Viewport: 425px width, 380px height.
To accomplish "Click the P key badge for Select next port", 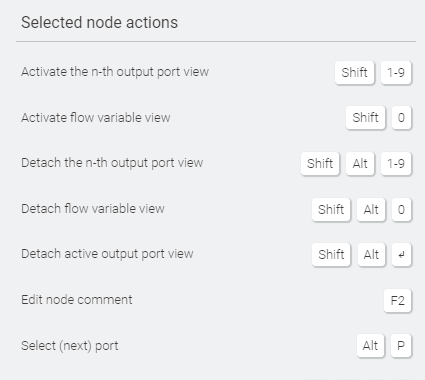I will (x=401, y=346).
